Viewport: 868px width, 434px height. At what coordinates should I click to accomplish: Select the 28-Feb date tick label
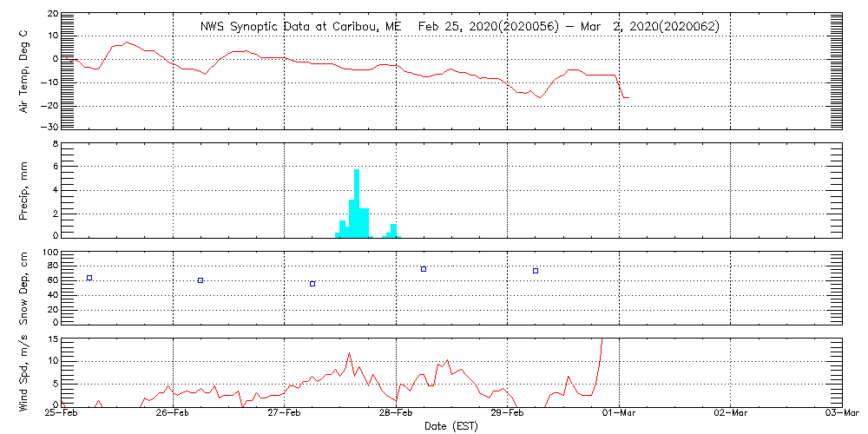pos(397,414)
